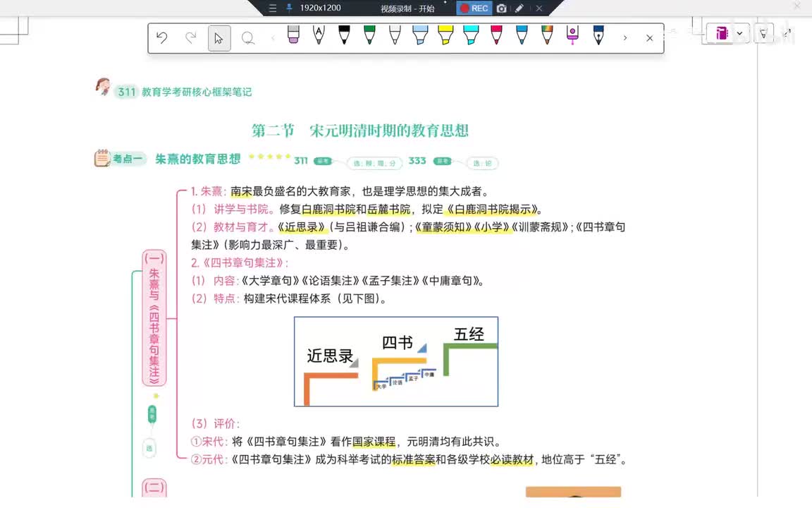The image size is (812, 508).
Task: Redo the last undone action
Action: tap(191, 38)
